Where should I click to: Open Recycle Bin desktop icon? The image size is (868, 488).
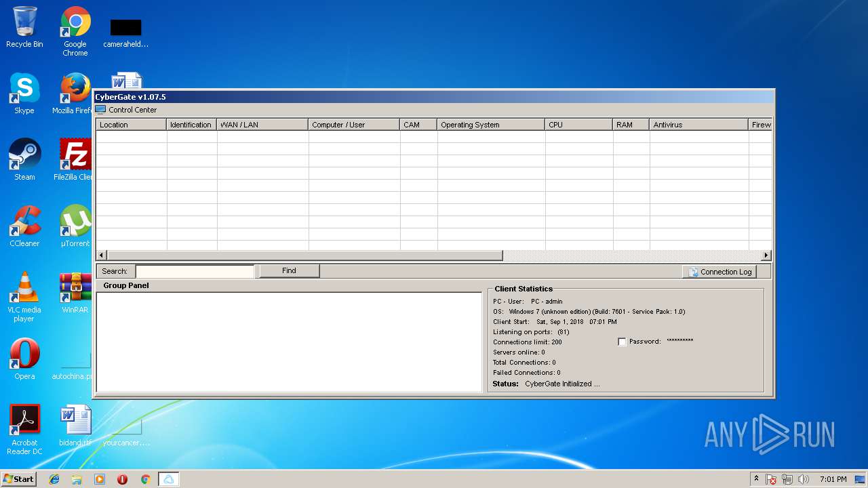(x=24, y=28)
